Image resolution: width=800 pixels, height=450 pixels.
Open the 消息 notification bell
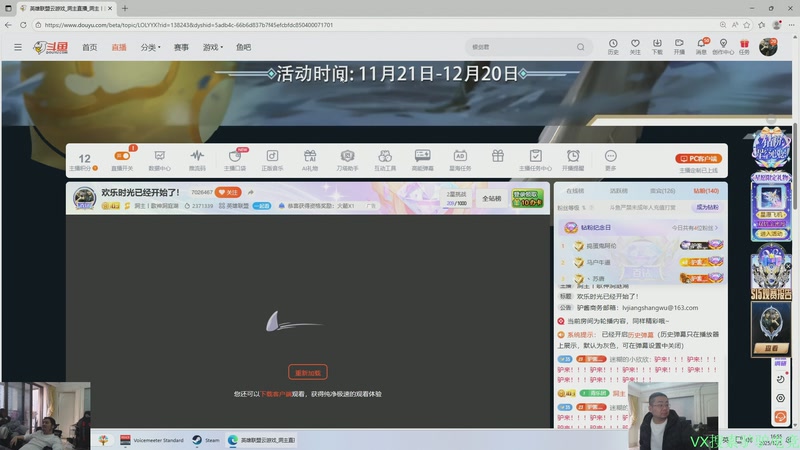pyautogui.click(x=702, y=46)
